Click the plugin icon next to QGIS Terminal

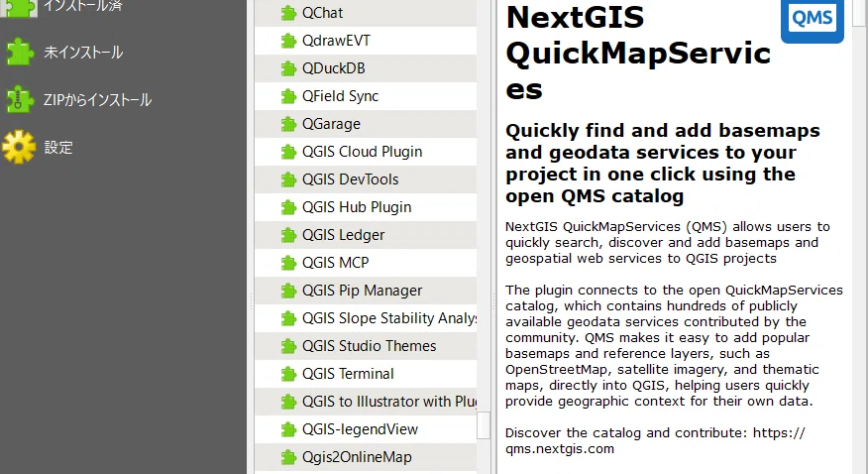point(288,374)
